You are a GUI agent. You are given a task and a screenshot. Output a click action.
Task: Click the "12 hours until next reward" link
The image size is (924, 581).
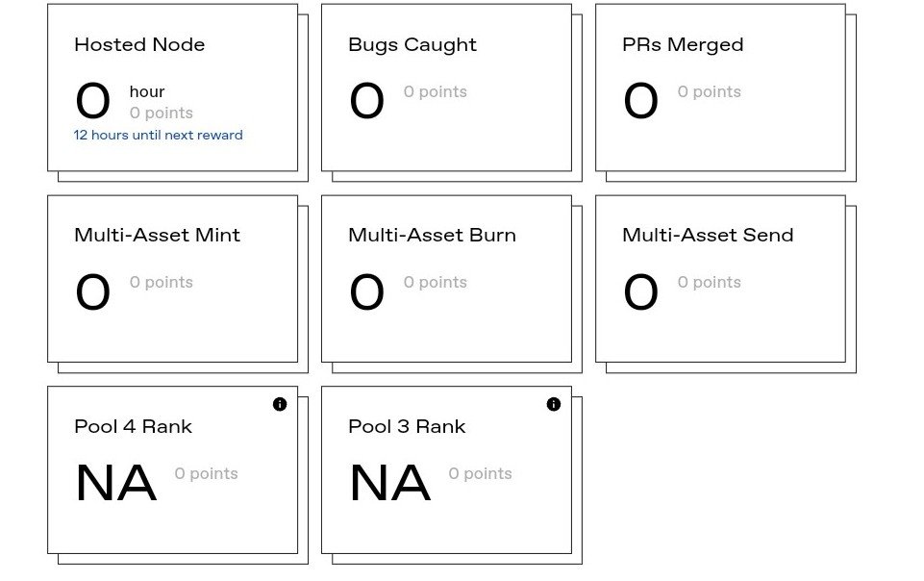[x=158, y=136]
